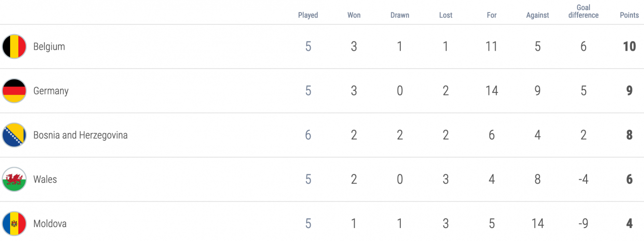The image size is (644, 241).
Task: Click the Drawn column header
Action: pos(400,15)
